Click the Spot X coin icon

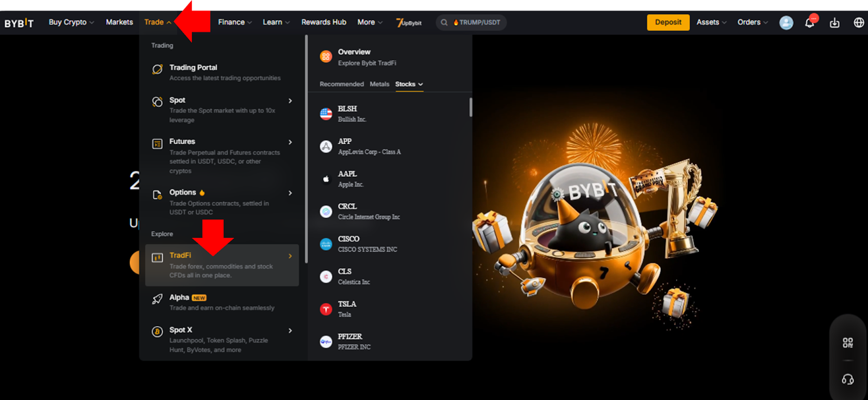[157, 332]
